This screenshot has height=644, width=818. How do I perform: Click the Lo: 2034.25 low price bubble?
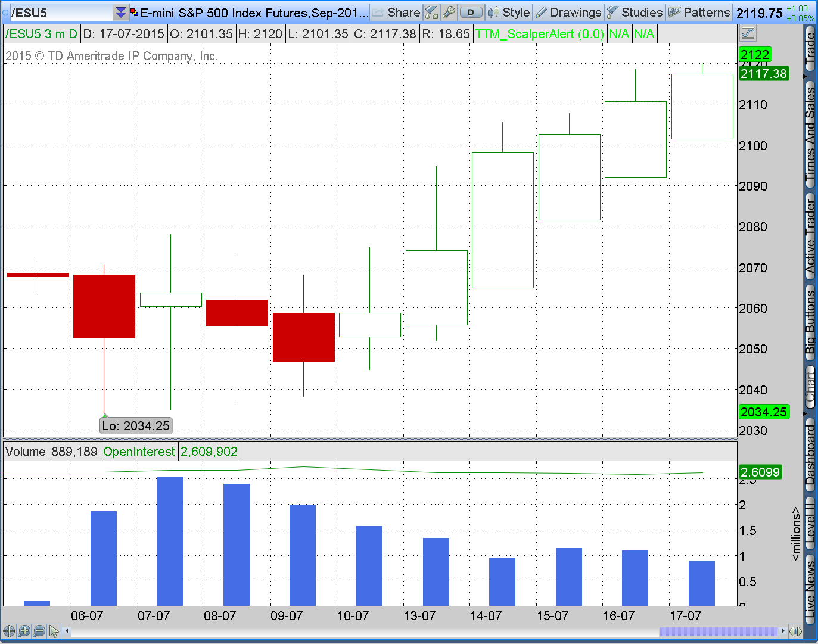[x=136, y=425]
